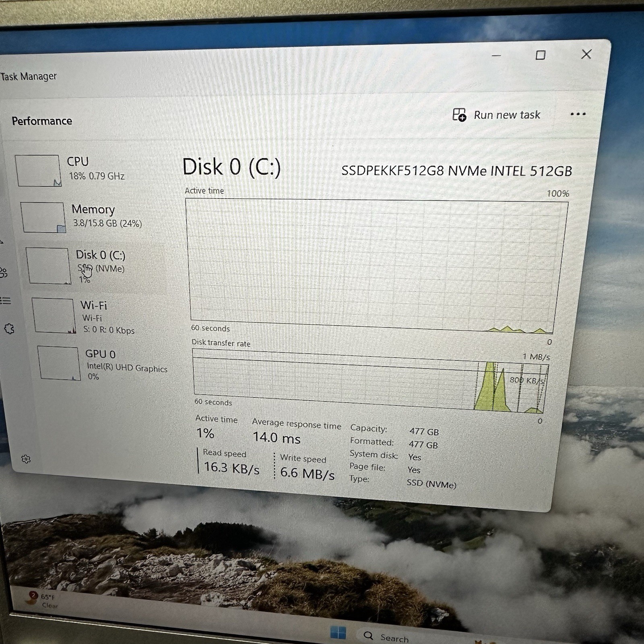Open Task Manager settings gear
The width and height of the screenshot is (644, 644).
pyautogui.click(x=26, y=459)
